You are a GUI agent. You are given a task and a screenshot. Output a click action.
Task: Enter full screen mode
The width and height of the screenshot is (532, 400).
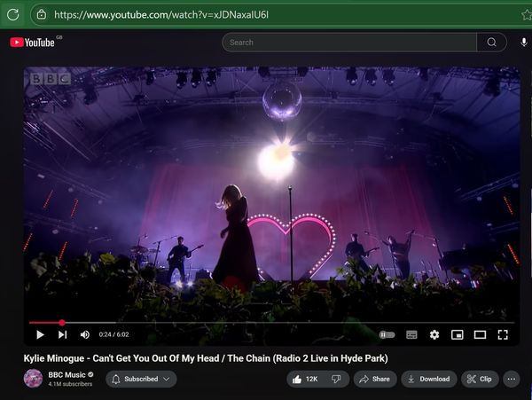pyautogui.click(x=503, y=335)
